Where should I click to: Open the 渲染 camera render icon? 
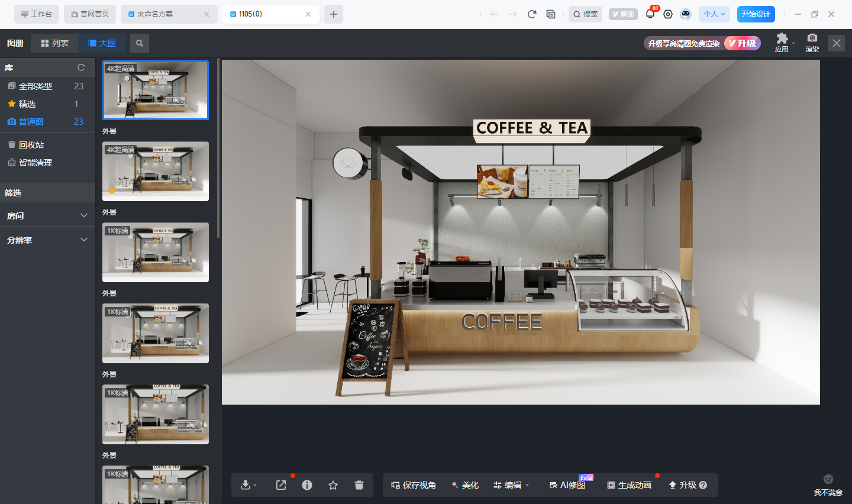812,39
